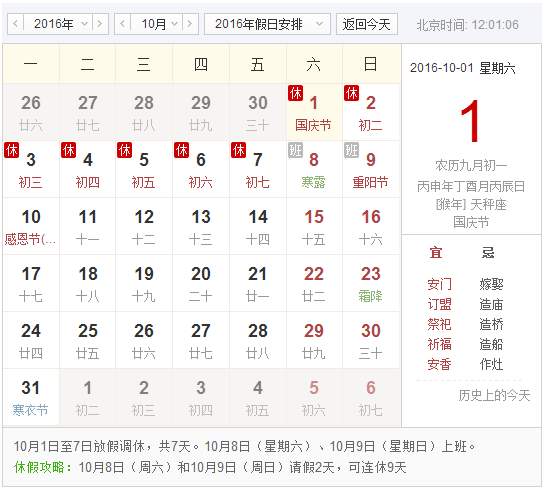Open the 2016年 year dropdown
547x490 pixels.
tap(58, 24)
